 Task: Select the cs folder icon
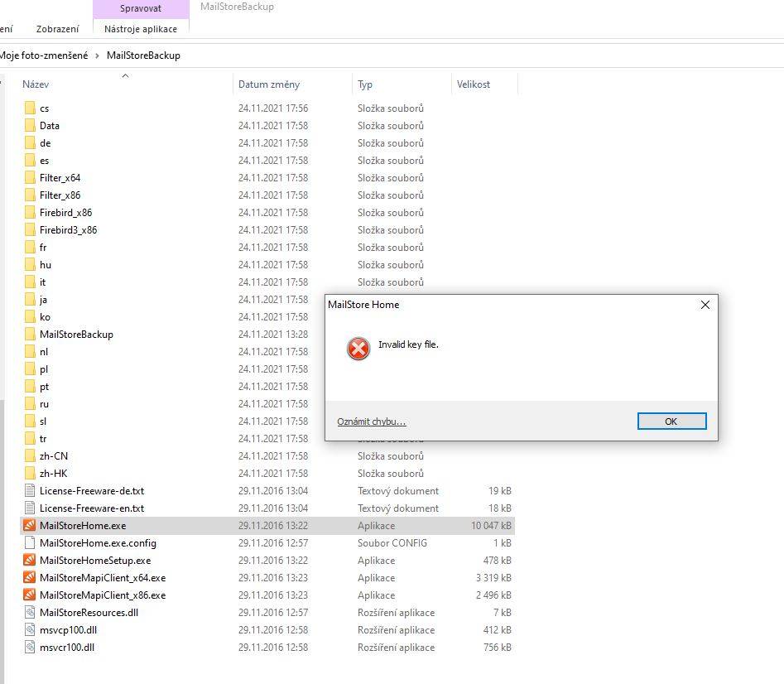(30, 108)
